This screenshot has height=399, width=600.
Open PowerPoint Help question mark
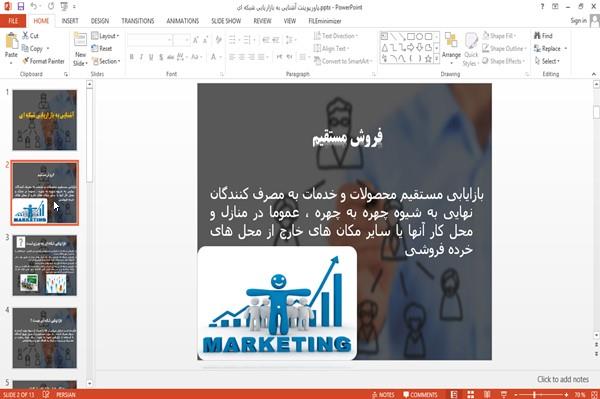coord(542,7)
